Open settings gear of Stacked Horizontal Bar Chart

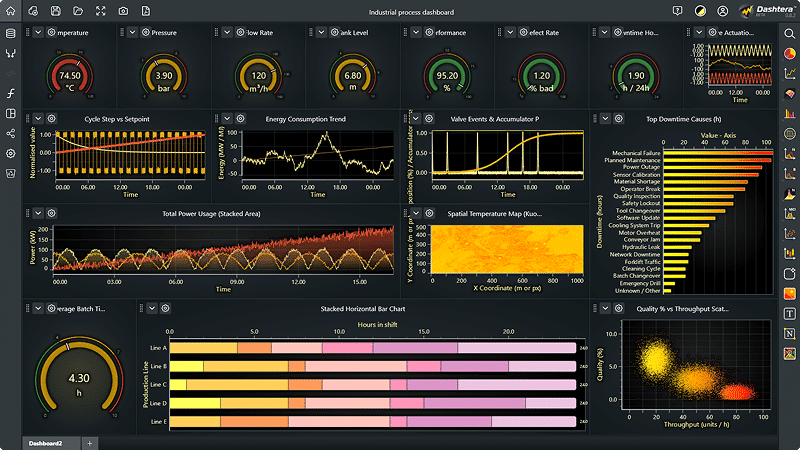[x=166, y=308]
